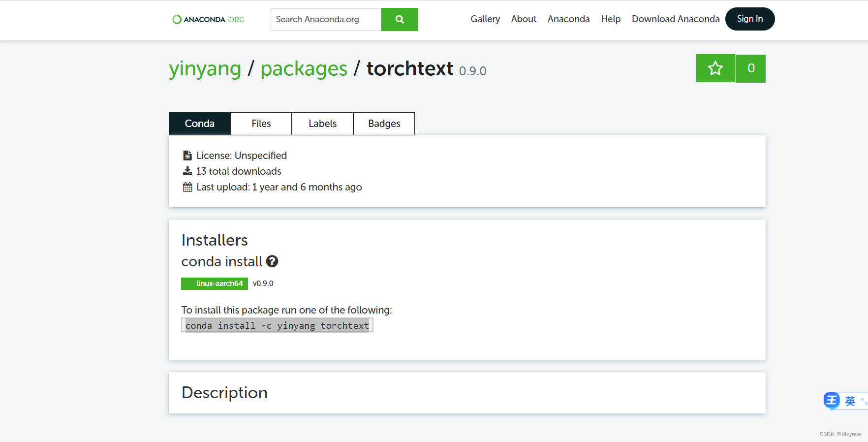The image size is (868, 442).
Task: Open the Gallery navigation link
Action: tap(485, 19)
